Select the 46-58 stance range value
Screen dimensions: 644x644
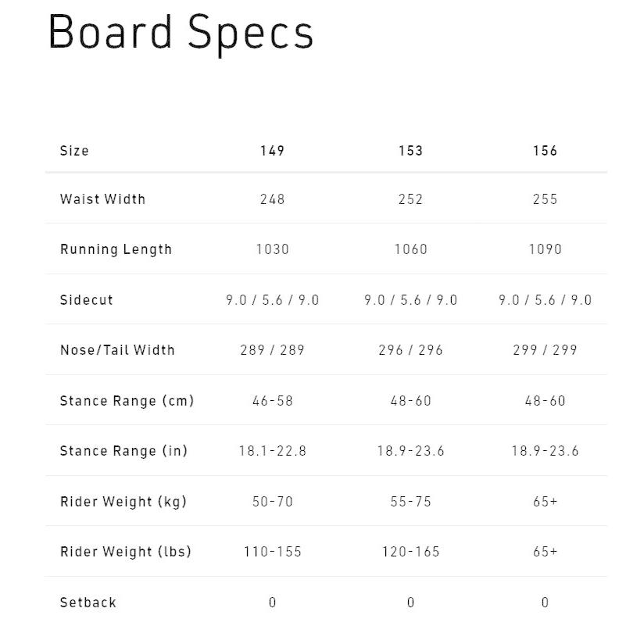[x=272, y=401]
